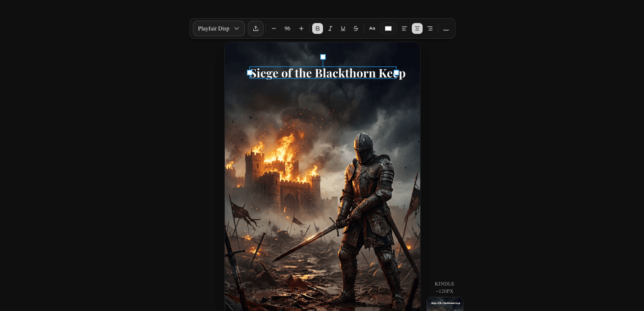Toggle italic styling for the selected title
644x311 pixels.
pos(330,28)
